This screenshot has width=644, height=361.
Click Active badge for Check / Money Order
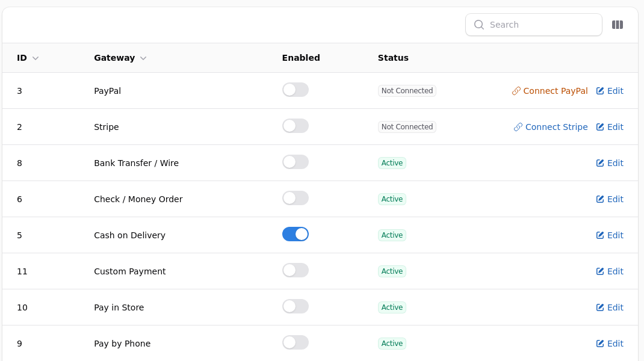click(392, 199)
